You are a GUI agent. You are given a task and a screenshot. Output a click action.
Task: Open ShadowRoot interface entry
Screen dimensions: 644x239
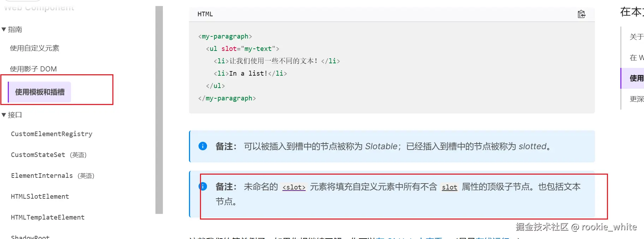[x=30, y=237]
